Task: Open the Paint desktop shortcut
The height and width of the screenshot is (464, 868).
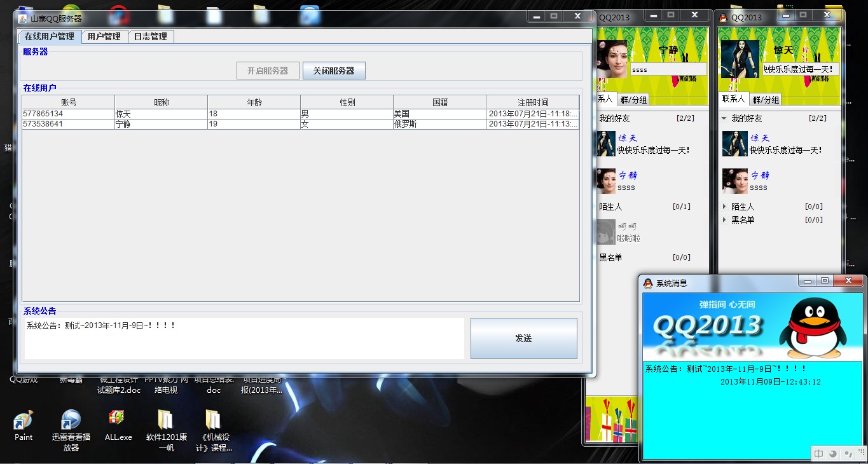Action: [x=24, y=426]
